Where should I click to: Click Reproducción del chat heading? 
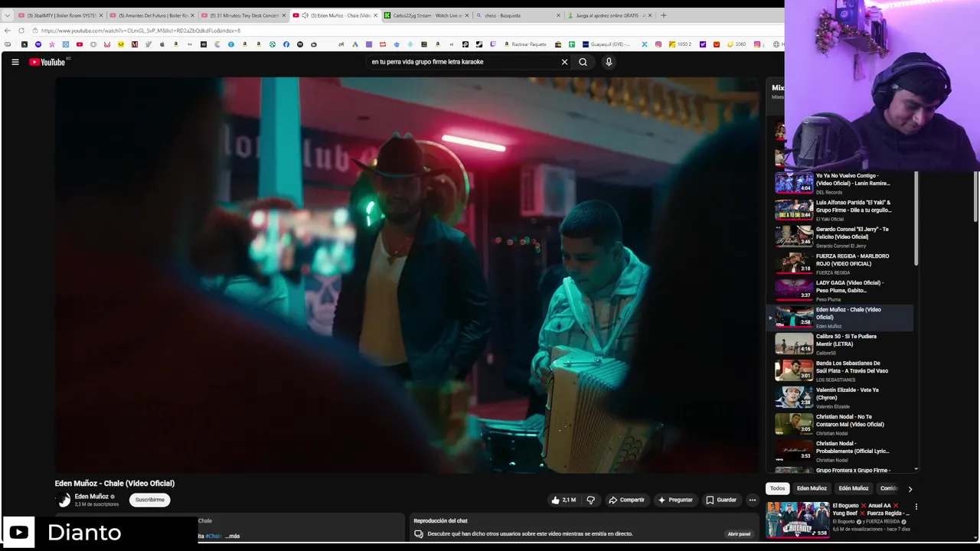[x=440, y=521]
